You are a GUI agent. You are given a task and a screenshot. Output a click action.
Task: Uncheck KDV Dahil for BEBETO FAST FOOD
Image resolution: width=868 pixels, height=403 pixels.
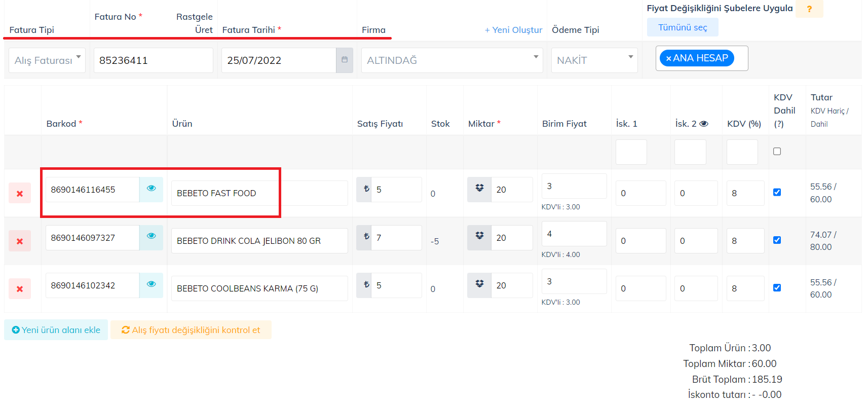tap(777, 192)
